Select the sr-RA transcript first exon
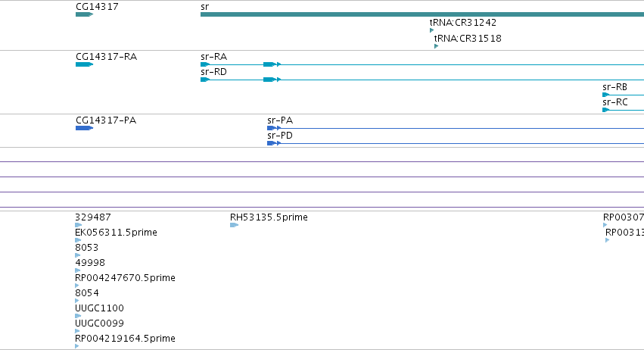 205,64
